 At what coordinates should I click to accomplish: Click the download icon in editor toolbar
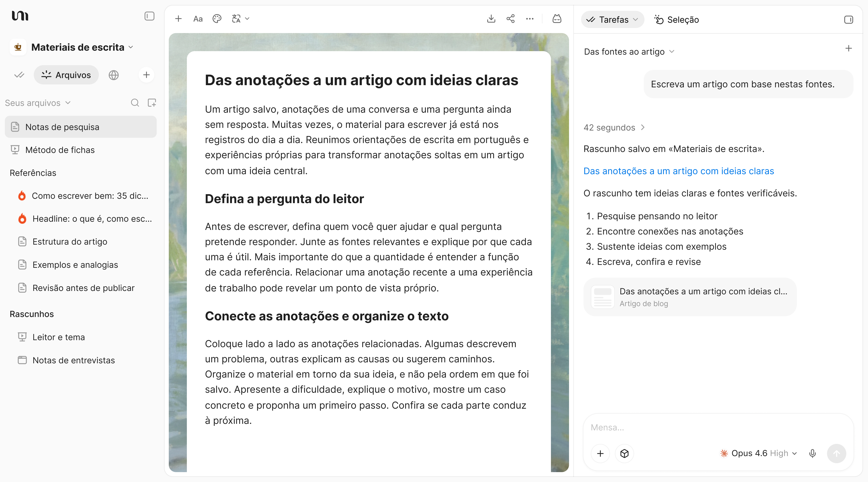point(491,19)
